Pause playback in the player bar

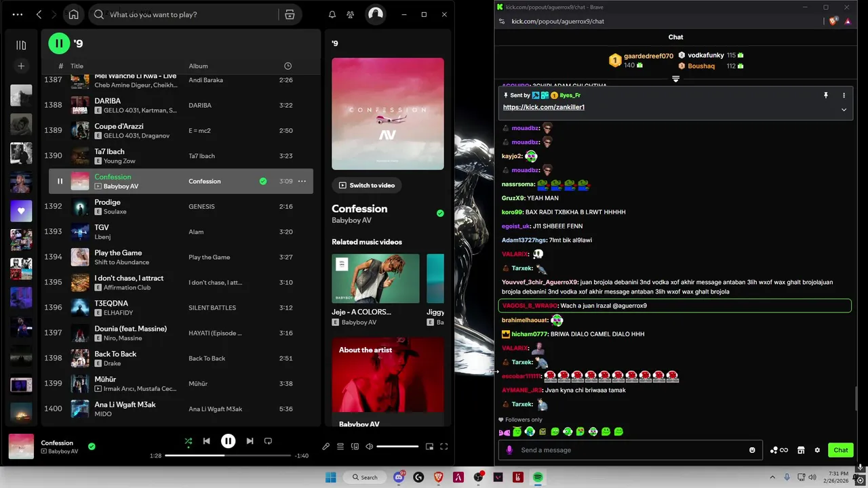click(x=228, y=441)
